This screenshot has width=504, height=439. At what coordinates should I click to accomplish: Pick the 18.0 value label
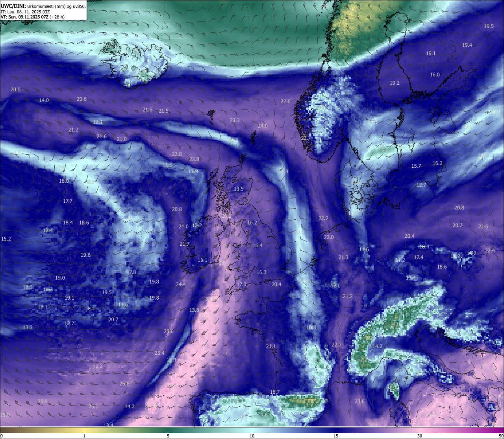pyautogui.click(x=64, y=181)
